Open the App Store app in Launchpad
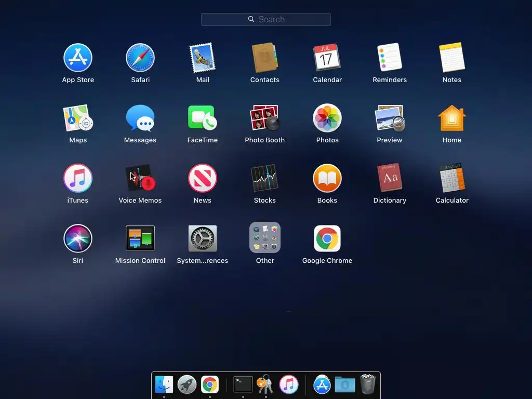 (78, 58)
